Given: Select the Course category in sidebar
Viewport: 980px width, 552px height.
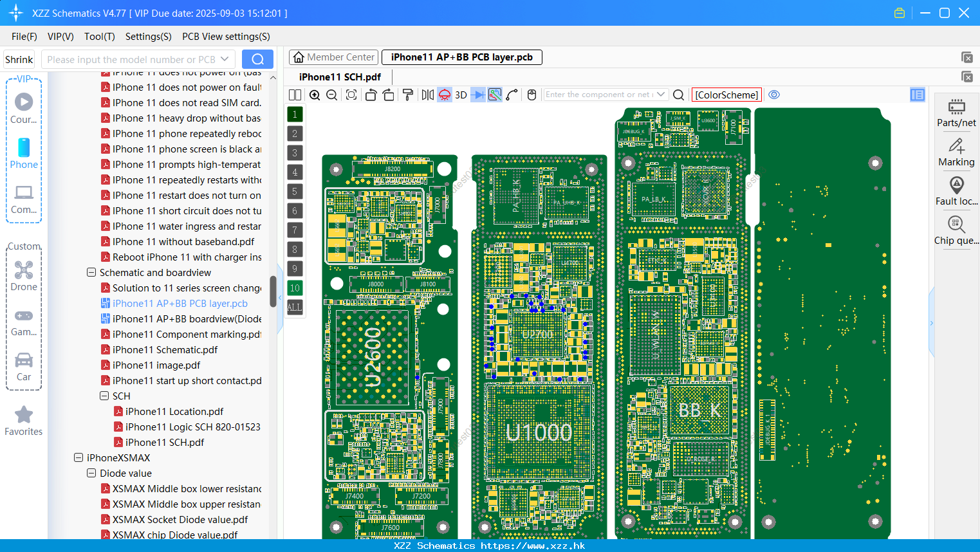Looking at the screenshot, I should (x=24, y=109).
